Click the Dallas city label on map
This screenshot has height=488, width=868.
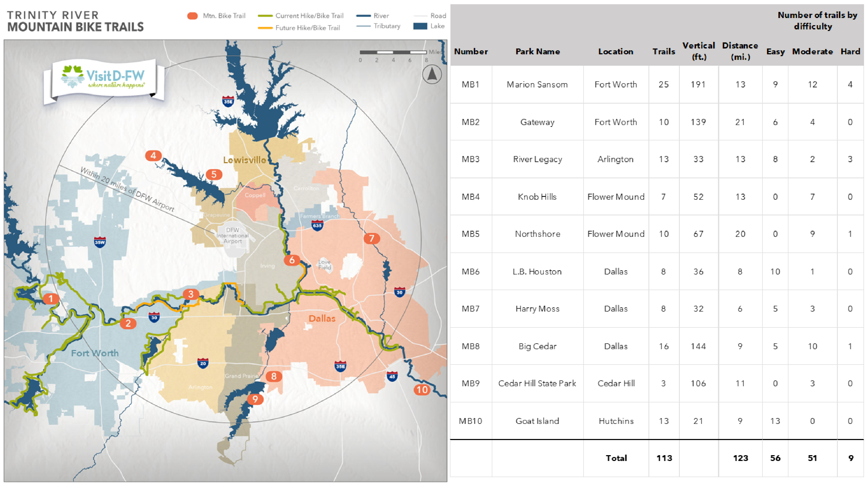(322, 318)
